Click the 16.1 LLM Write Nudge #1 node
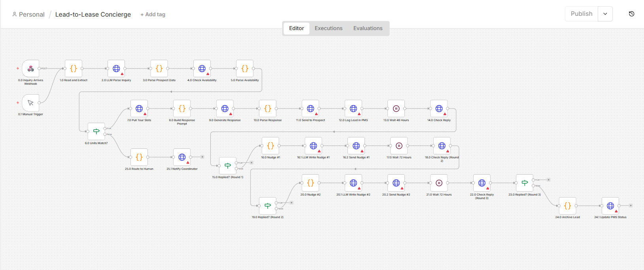 (314, 146)
